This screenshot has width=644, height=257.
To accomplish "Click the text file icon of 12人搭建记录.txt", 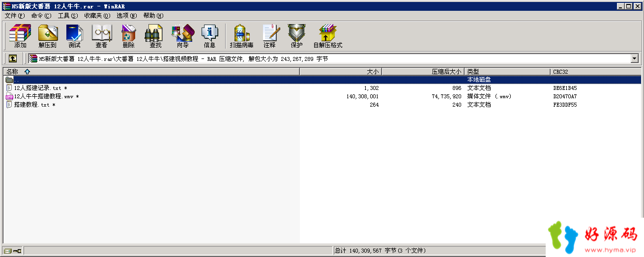I will click(9, 88).
